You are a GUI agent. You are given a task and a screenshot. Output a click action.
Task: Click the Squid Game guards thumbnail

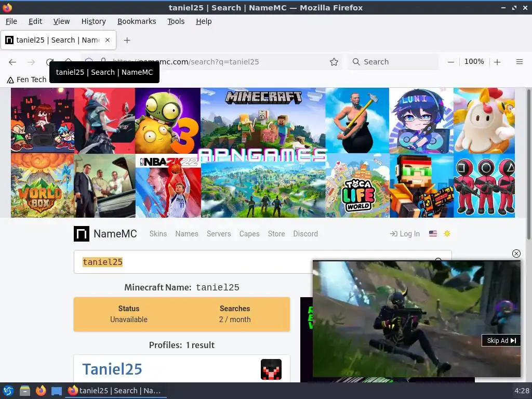click(x=484, y=185)
